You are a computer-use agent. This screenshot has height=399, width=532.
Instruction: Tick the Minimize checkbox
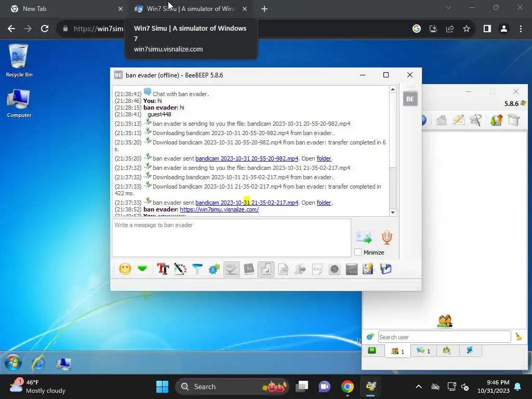pos(358,252)
